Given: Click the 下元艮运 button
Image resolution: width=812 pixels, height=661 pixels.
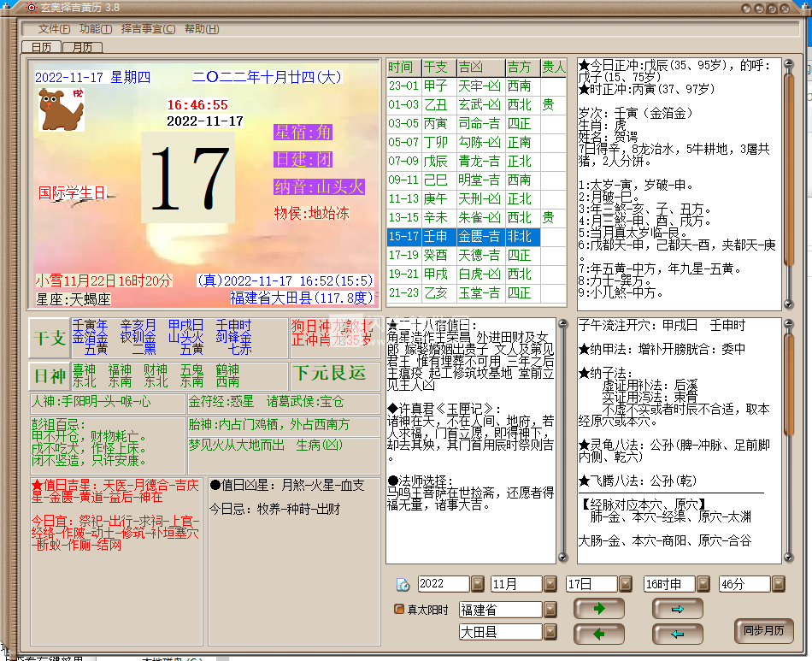Looking at the screenshot, I should [328, 373].
